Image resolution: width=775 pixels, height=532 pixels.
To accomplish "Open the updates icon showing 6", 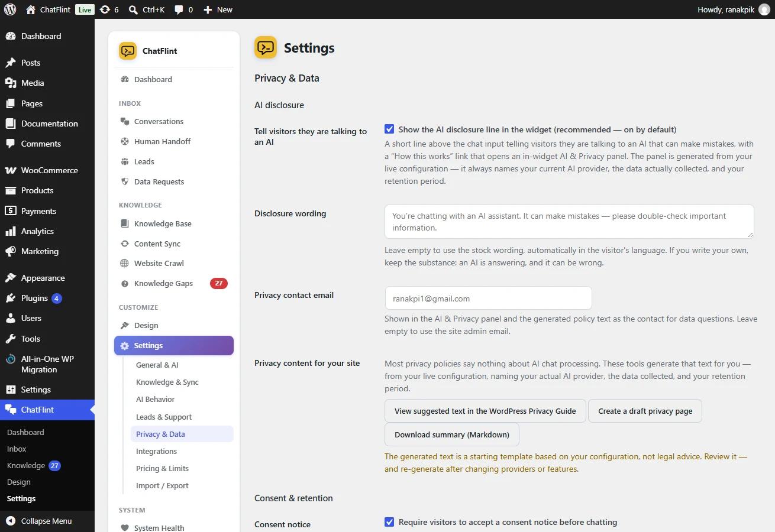I will click(105, 9).
